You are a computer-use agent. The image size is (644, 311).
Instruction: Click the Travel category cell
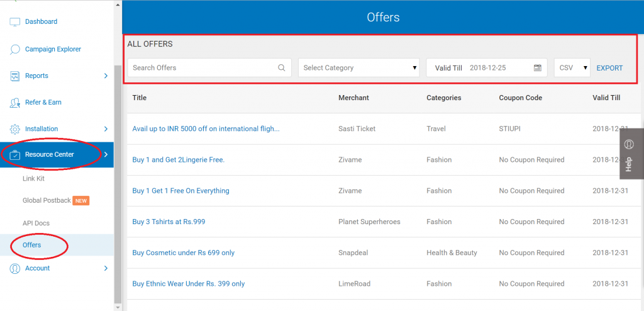pyautogui.click(x=436, y=129)
